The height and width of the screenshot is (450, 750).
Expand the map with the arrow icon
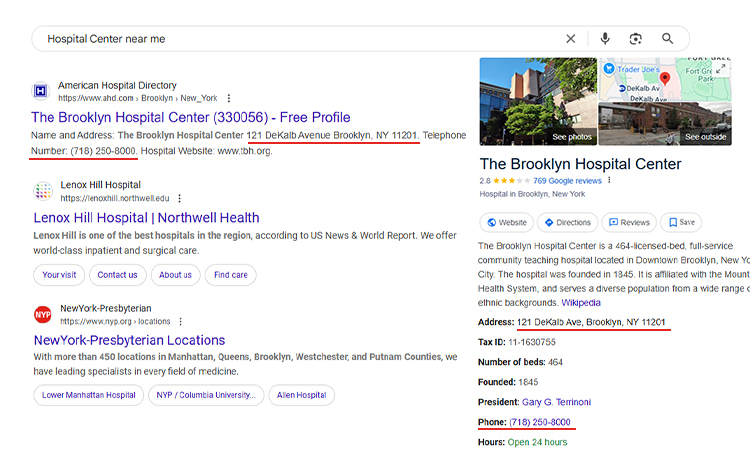coord(720,68)
